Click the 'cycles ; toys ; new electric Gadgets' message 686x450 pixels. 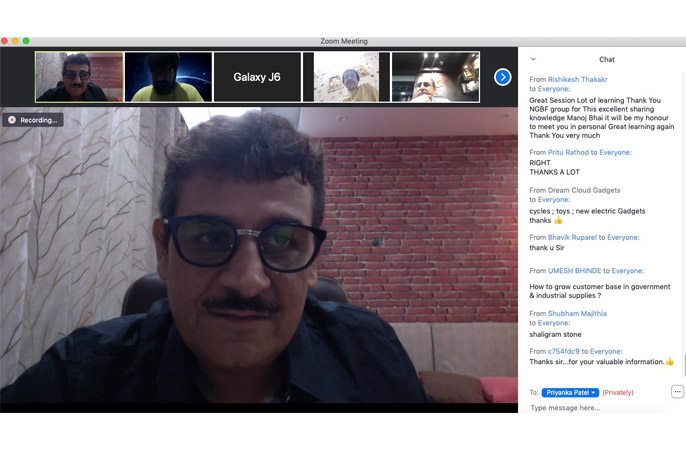(587, 211)
